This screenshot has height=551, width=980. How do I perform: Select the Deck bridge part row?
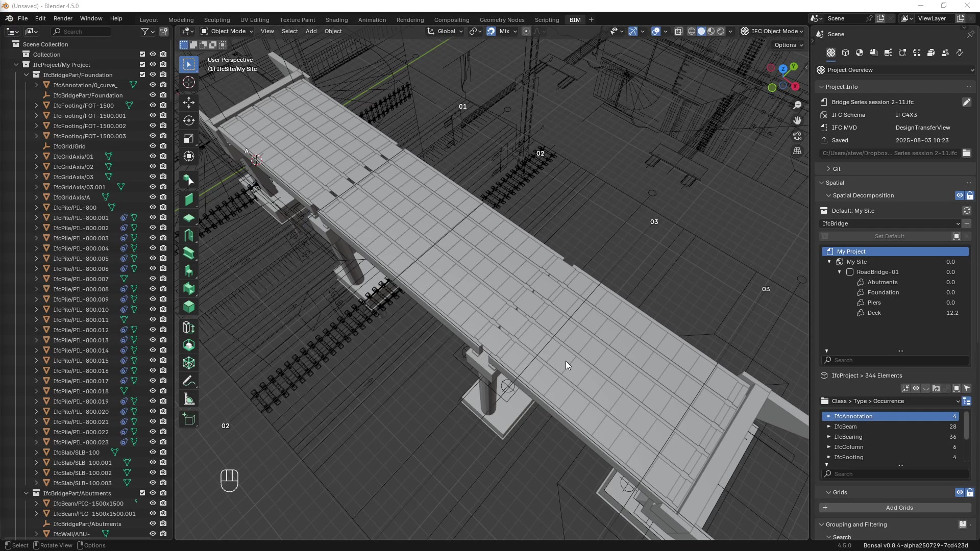pos(895,313)
